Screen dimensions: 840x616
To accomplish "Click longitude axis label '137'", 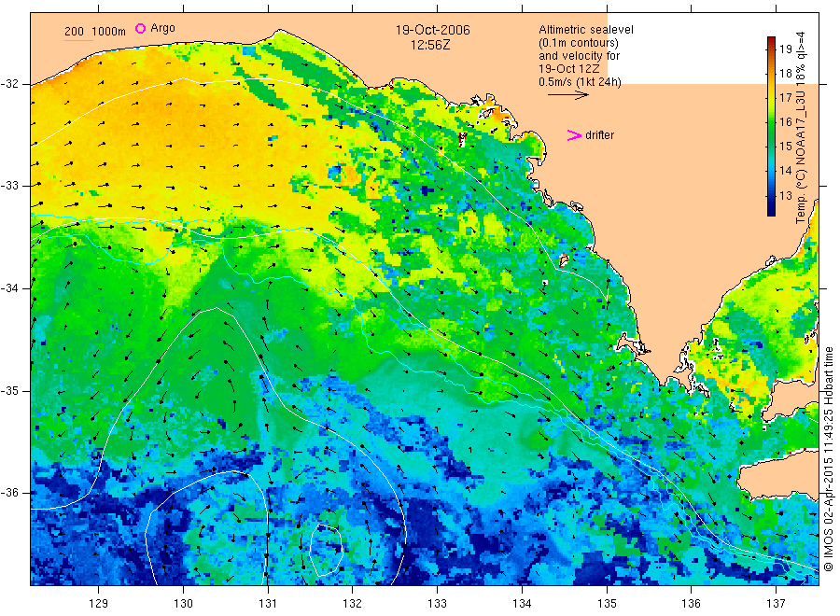I will pos(777,604).
